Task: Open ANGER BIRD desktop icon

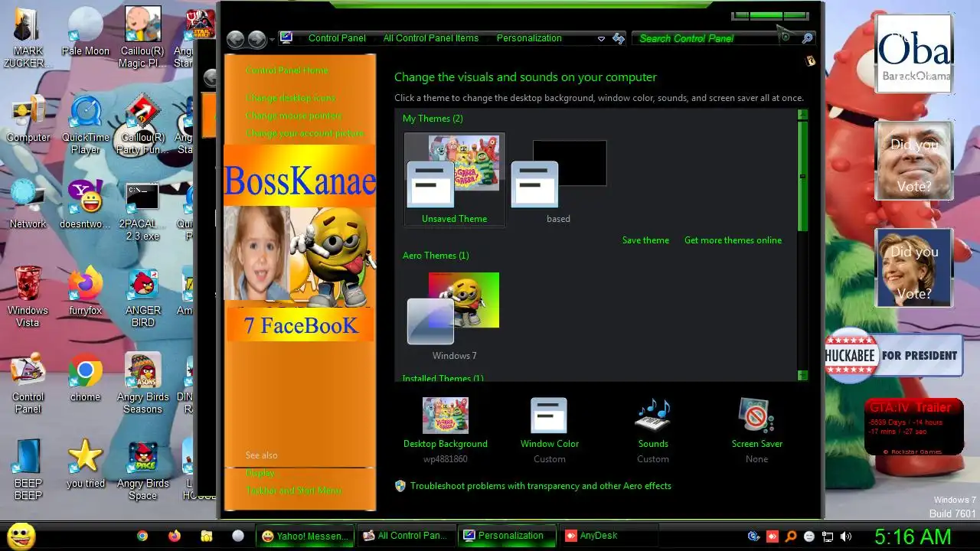Action: (x=142, y=297)
